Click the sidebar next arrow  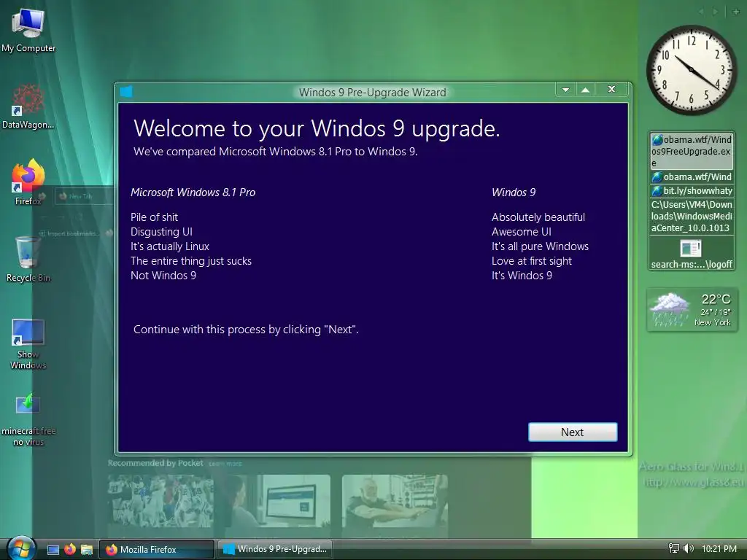tap(716, 12)
